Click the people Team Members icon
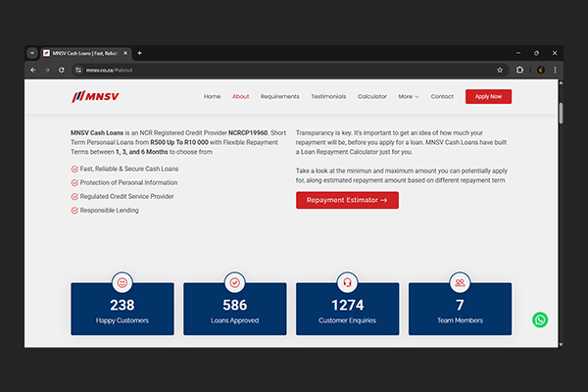The height and width of the screenshot is (392, 588). click(460, 282)
